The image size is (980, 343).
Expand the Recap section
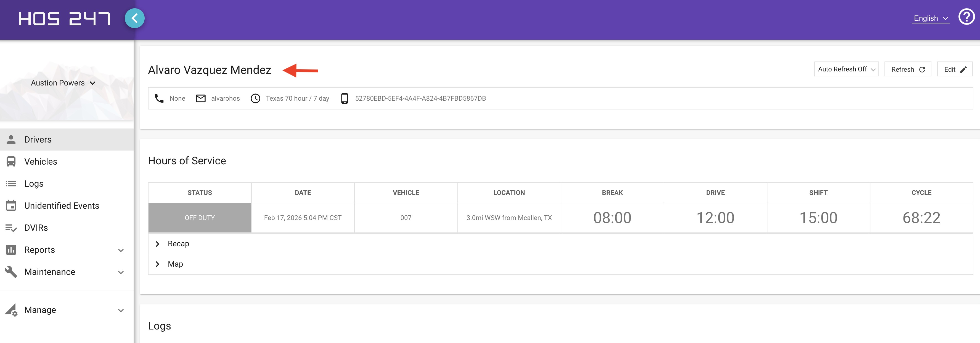[x=560, y=244]
